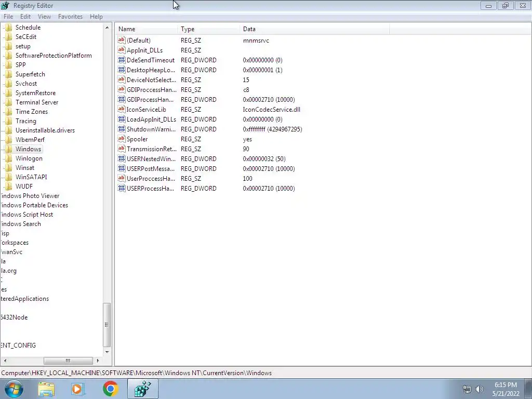The height and width of the screenshot is (399, 532).
Task: Select the Windows Photo Viewer key
Action: point(30,196)
